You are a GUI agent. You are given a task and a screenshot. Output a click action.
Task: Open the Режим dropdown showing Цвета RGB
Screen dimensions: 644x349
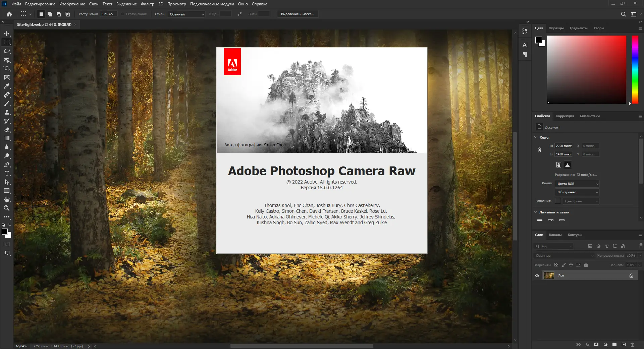coord(577,184)
